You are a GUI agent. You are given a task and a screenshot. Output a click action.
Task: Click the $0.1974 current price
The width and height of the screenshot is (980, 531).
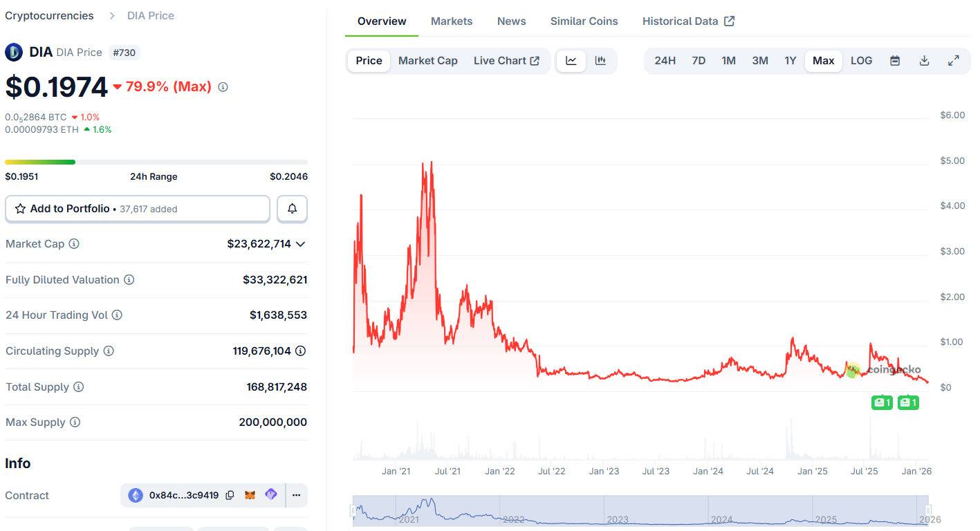pyautogui.click(x=56, y=87)
